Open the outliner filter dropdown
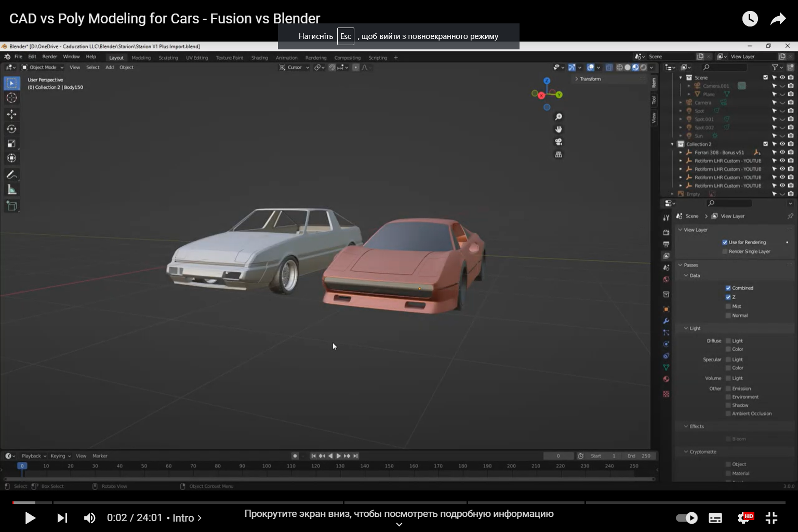This screenshot has height=532, width=798. pyautogui.click(x=777, y=68)
